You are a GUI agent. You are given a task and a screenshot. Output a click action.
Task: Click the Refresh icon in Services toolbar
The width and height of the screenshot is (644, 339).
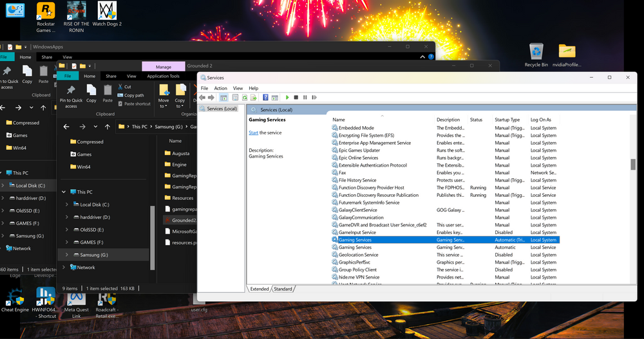(x=245, y=97)
